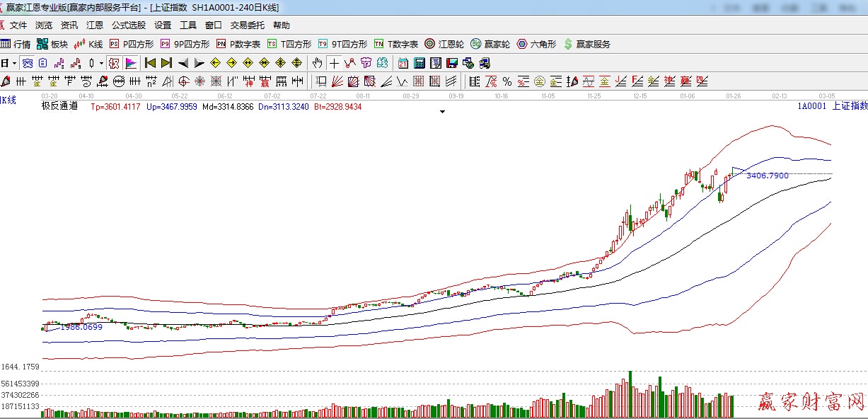The height and width of the screenshot is (419, 868).
Task: Open the 江恩 menu in the menu bar
Action: tap(94, 25)
